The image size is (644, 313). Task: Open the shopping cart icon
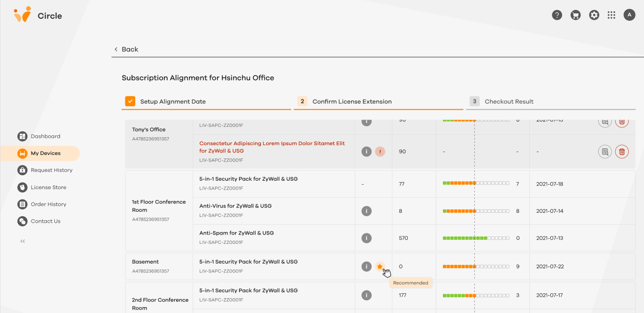point(575,15)
